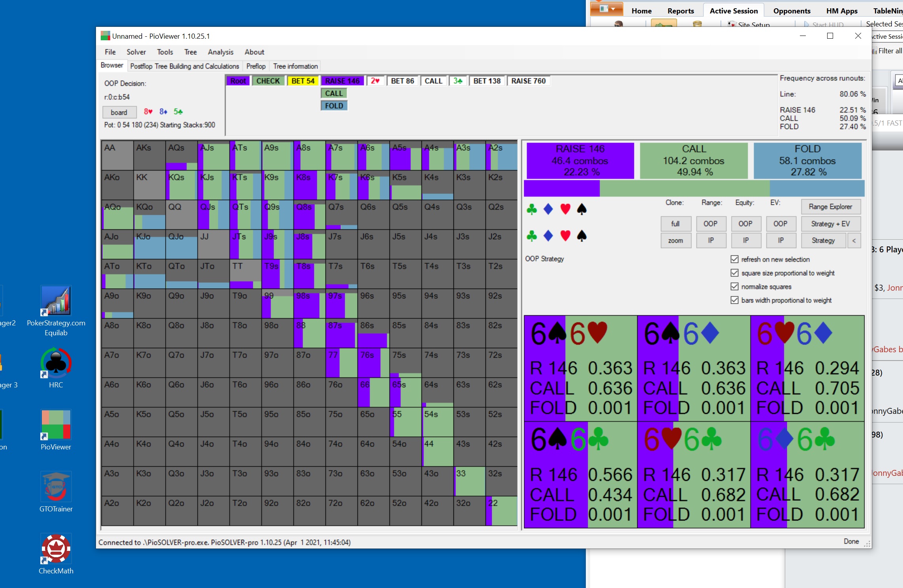Select club suit in first suit row
Viewport: 903px width, 588px height.
pos(532,209)
